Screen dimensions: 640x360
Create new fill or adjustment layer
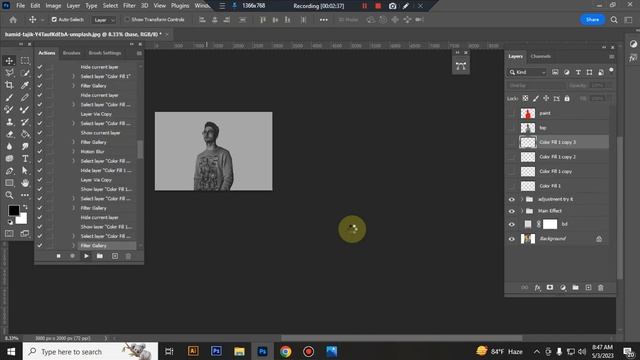pos(563,288)
